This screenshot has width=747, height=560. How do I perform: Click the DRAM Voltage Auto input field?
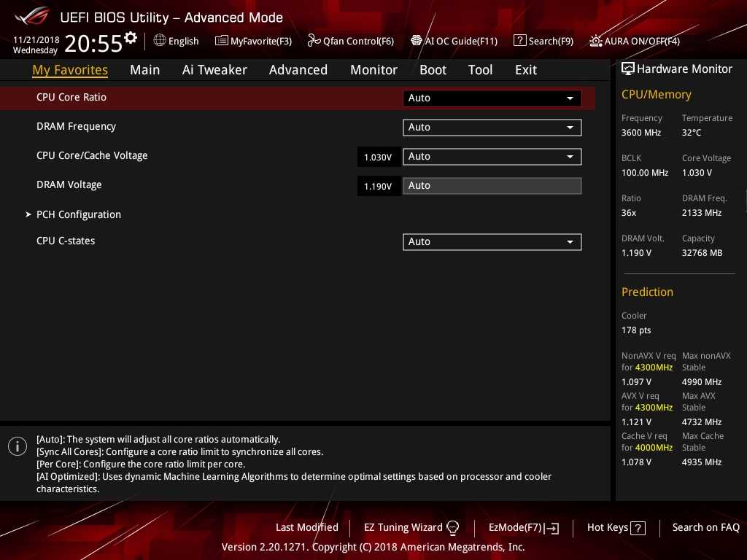[492, 186]
